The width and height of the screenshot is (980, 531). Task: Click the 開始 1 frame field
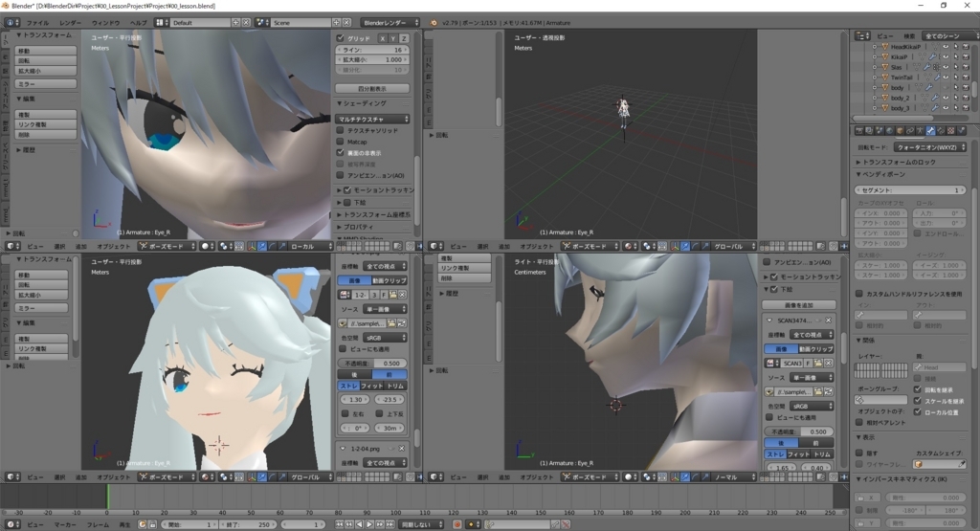189,524
